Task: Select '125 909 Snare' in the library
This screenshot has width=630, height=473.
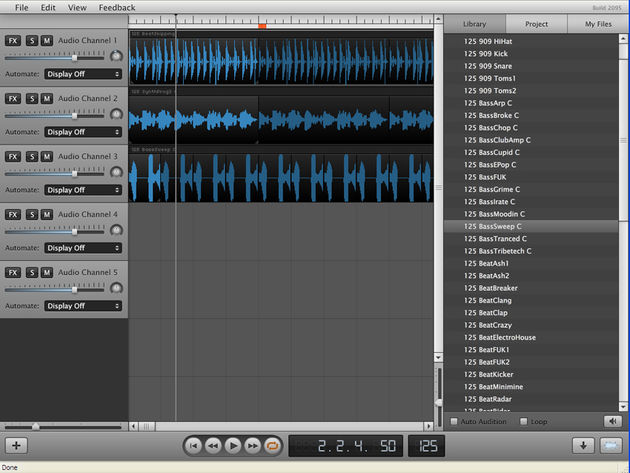Action: pos(531,66)
